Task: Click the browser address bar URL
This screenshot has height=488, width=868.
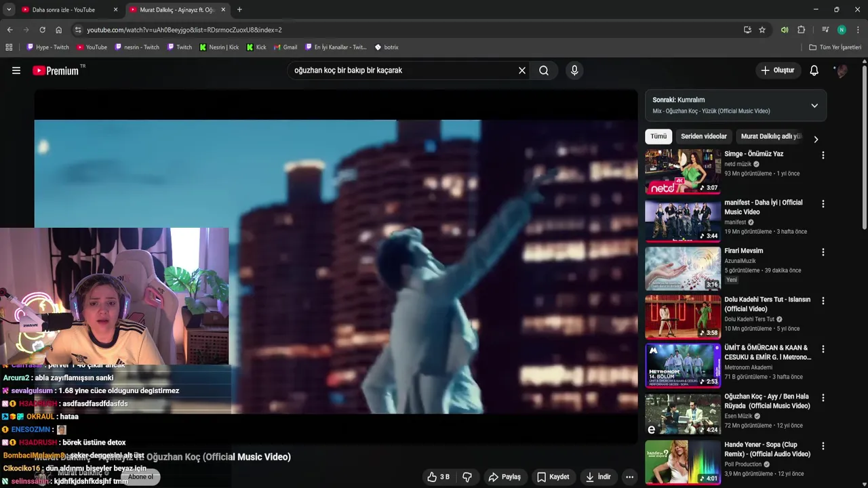Action: pos(184,30)
